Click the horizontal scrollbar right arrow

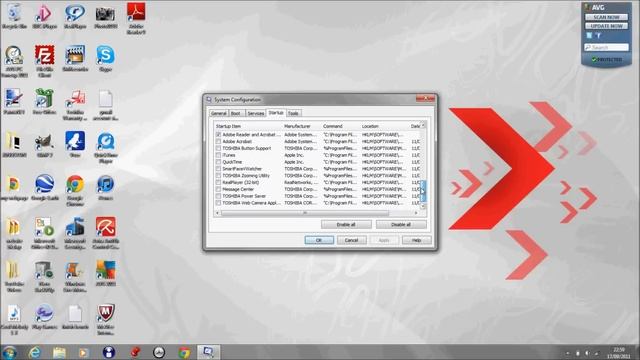416,213
